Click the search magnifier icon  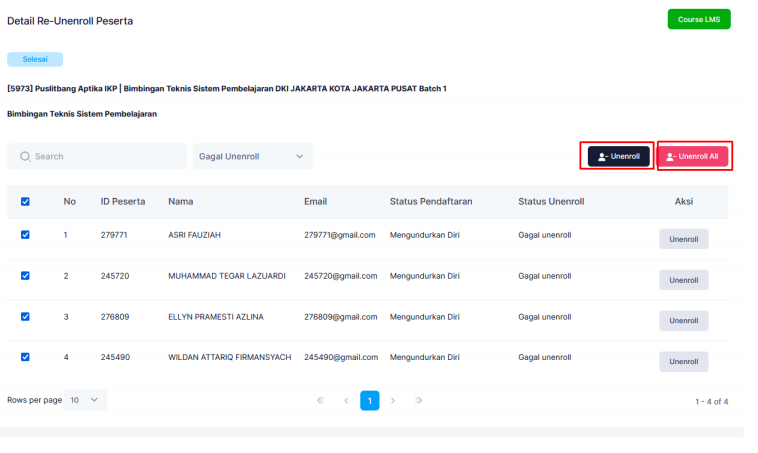click(x=25, y=157)
